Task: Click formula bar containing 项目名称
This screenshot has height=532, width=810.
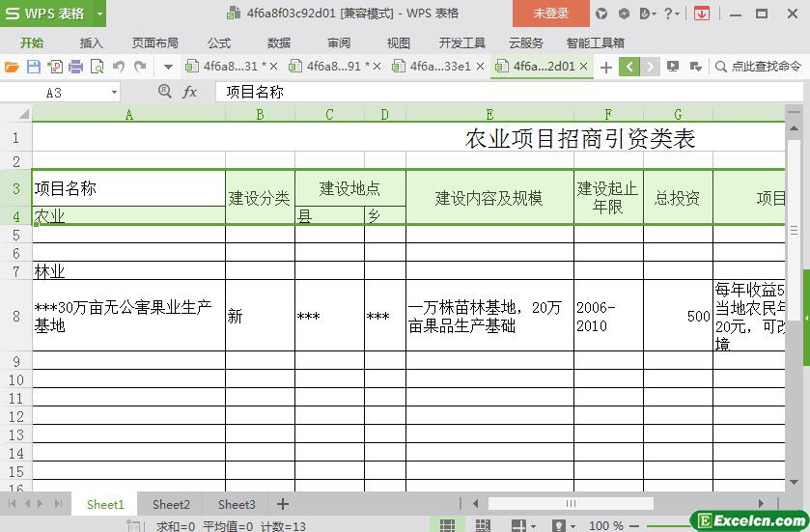Action: (x=509, y=93)
